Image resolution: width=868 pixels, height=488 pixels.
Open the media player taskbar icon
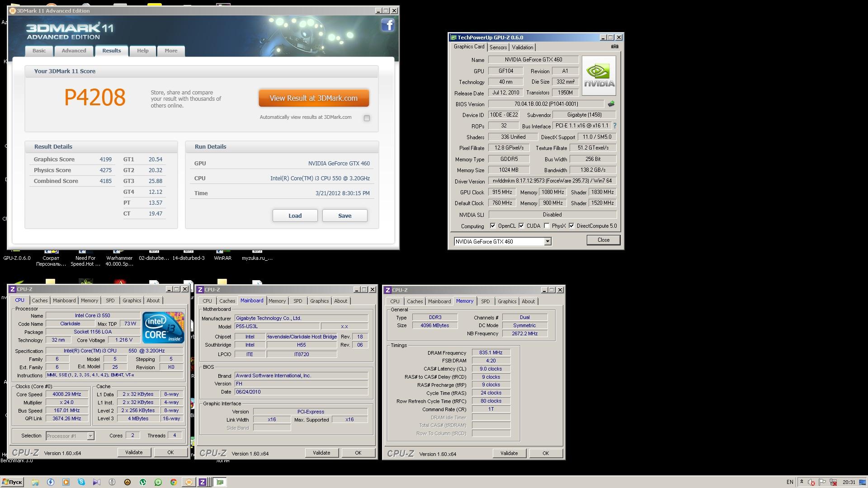tap(66, 482)
